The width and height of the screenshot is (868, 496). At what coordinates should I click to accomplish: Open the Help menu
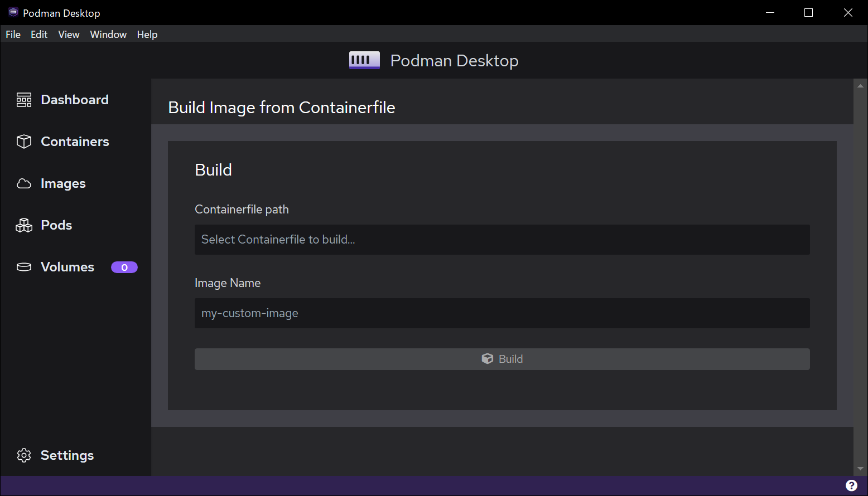pyautogui.click(x=147, y=35)
